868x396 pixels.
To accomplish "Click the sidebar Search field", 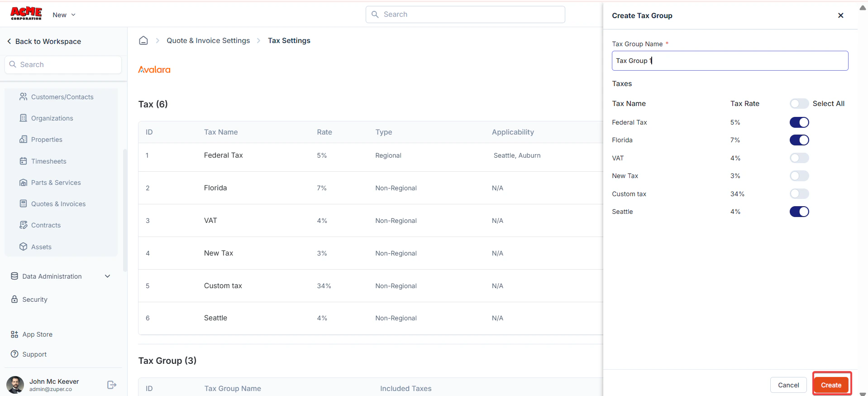I will [63, 65].
